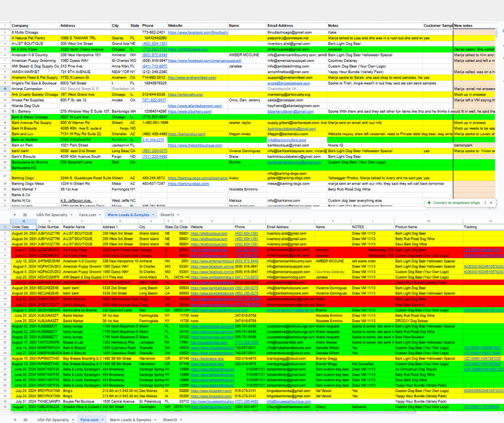
Task: Open the bassetandlab.com link in lower spreadsheet
Action: pyautogui.click(x=209, y=342)
